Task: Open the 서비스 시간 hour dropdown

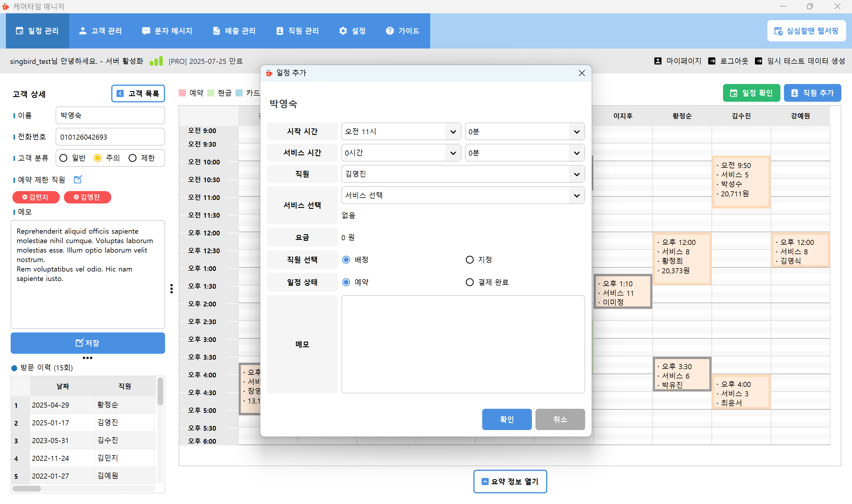Action: (x=401, y=153)
